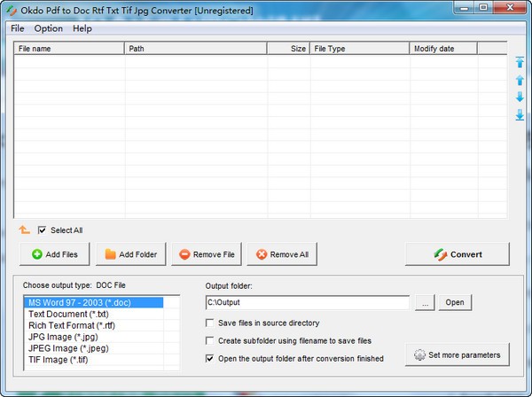Enable Save files in source directory
Screen dimensions: 532x397
coord(209,323)
